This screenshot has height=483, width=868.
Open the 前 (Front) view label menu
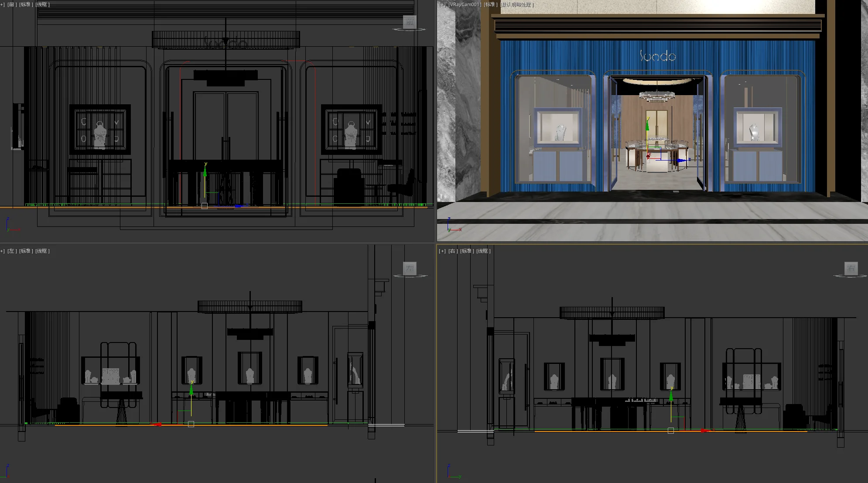pos(12,4)
